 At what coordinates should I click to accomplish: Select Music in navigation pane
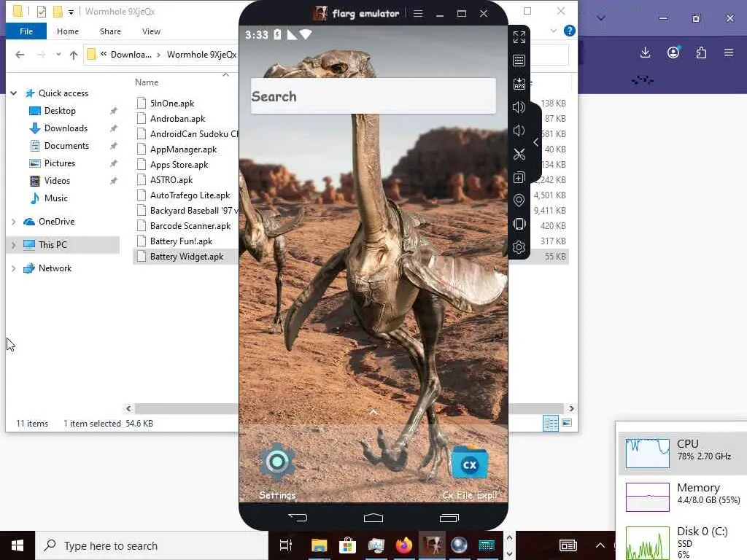point(55,198)
